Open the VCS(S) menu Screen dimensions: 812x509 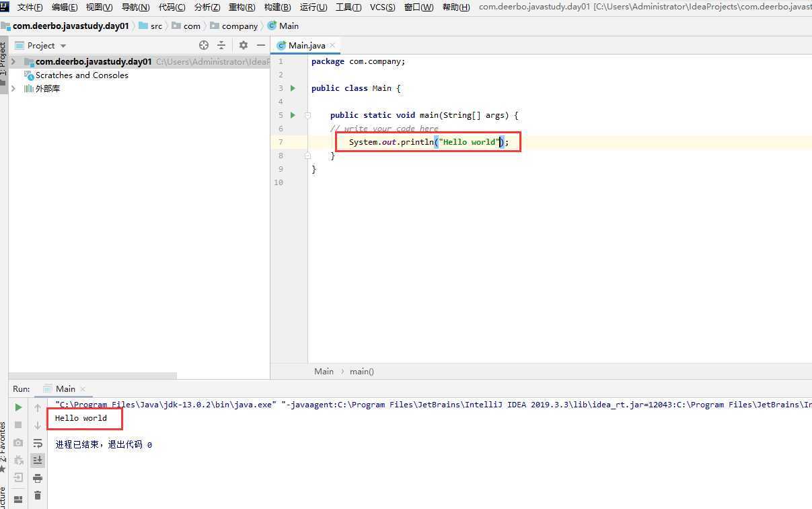tap(383, 7)
